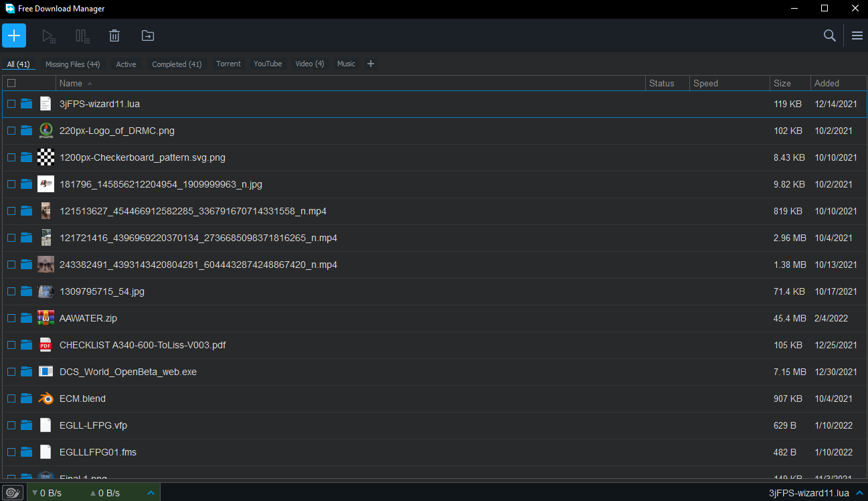
Task: Click the 12/30/2021 added date
Action: point(836,372)
